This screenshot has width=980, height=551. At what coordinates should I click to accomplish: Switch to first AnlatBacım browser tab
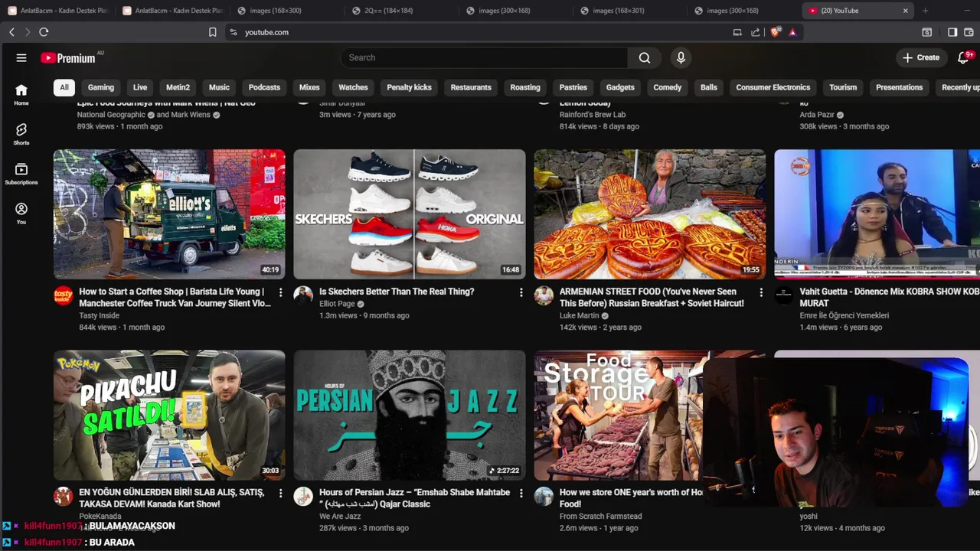pos(58,11)
